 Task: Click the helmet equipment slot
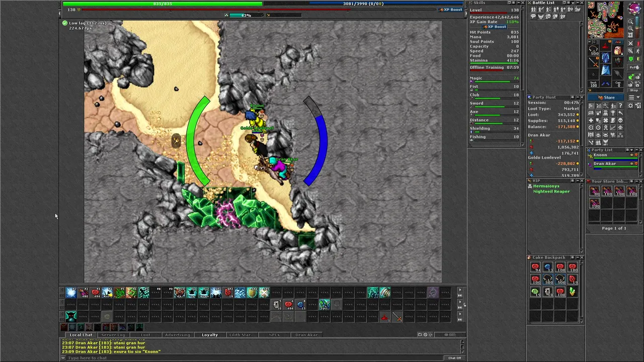605,46
